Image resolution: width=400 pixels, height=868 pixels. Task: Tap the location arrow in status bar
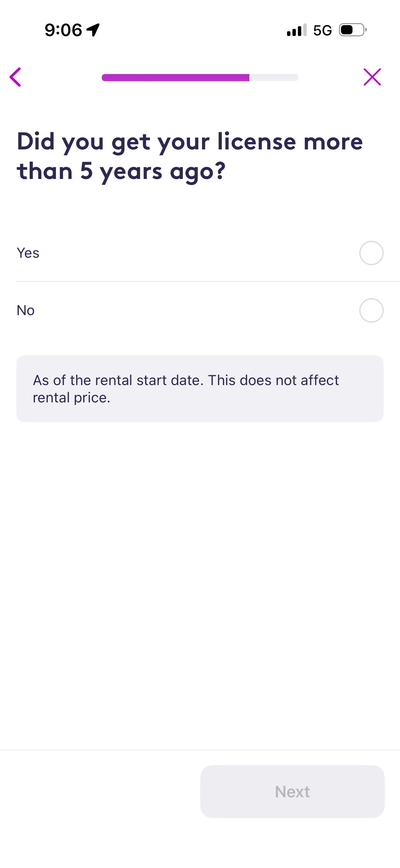93,30
